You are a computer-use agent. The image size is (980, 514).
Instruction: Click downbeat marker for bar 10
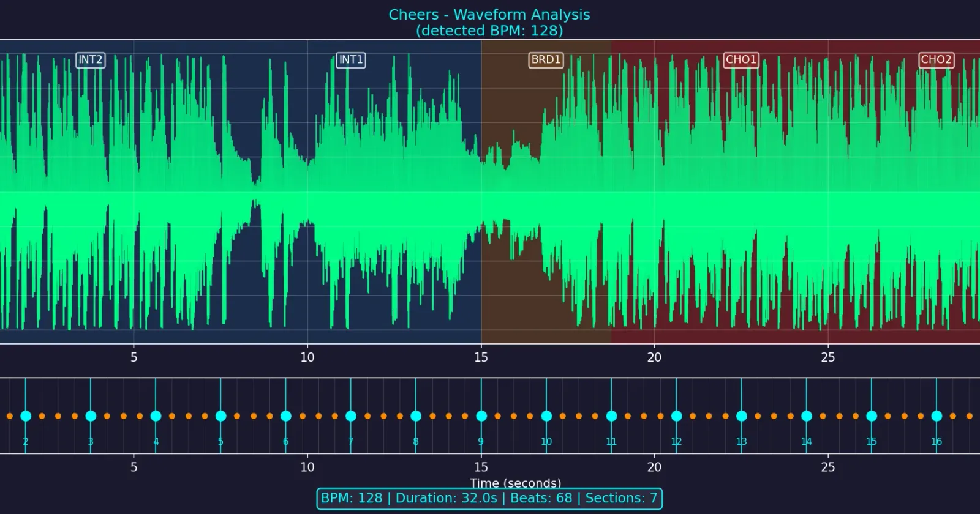click(546, 416)
